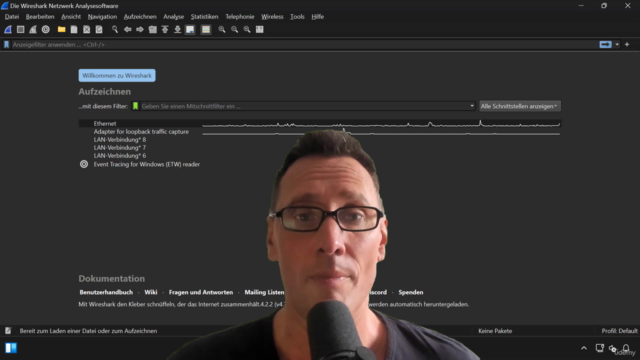Jump to the first packet icon
Screen dimensions: 640x360
pos(165,29)
